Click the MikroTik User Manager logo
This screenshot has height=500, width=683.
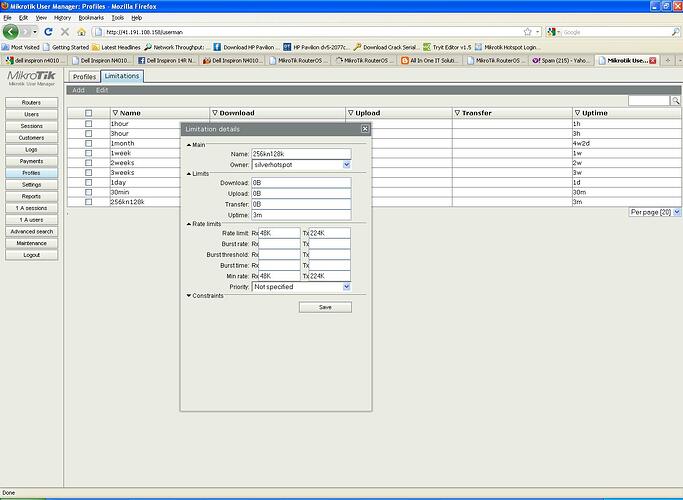[x=31, y=79]
